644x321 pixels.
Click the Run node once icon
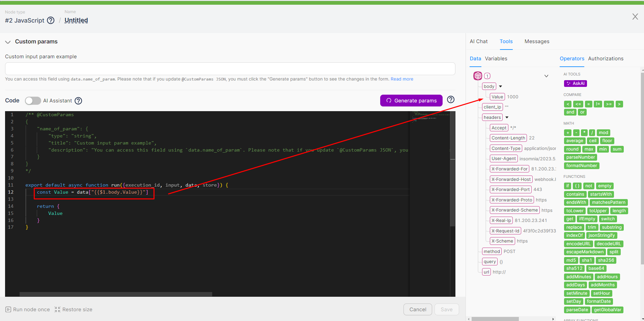pyautogui.click(x=8, y=310)
